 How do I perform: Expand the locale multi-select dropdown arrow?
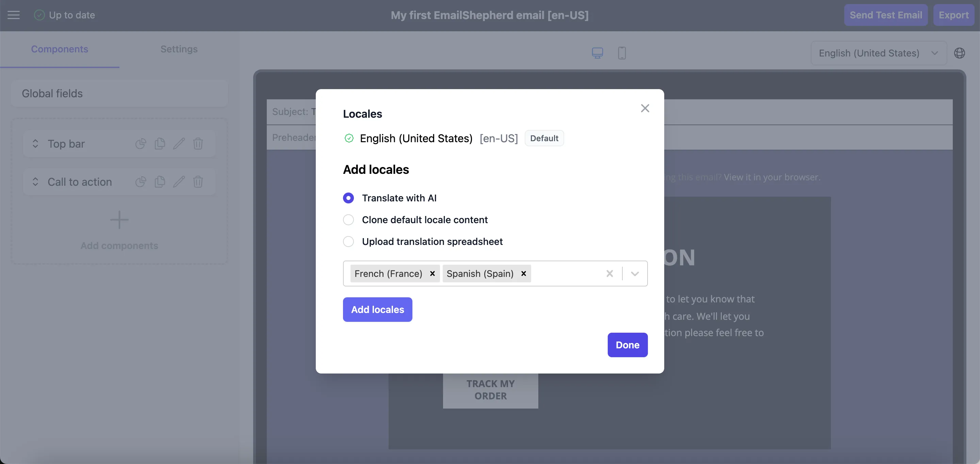tap(635, 274)
